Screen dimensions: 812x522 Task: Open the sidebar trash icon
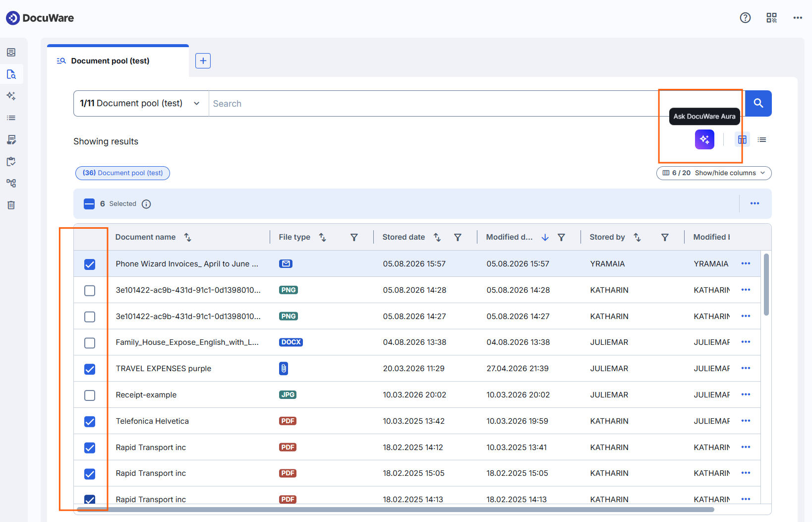[x=11, y=205]
